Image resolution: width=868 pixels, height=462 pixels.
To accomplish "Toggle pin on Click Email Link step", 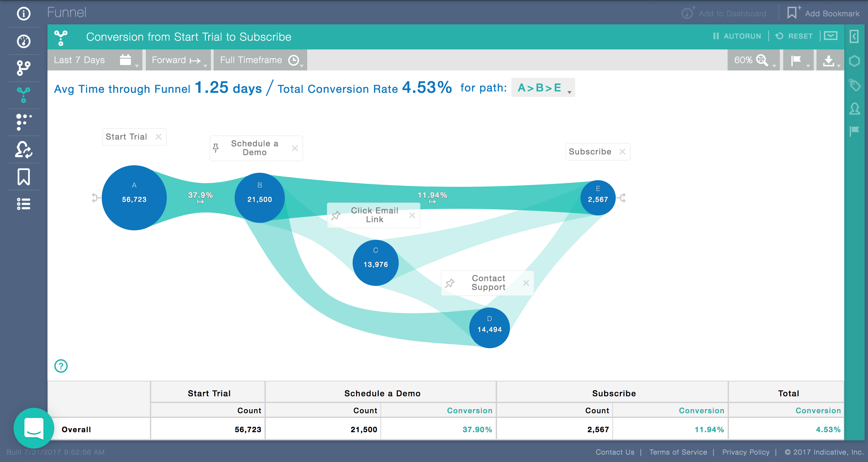I will coord(336,215).
